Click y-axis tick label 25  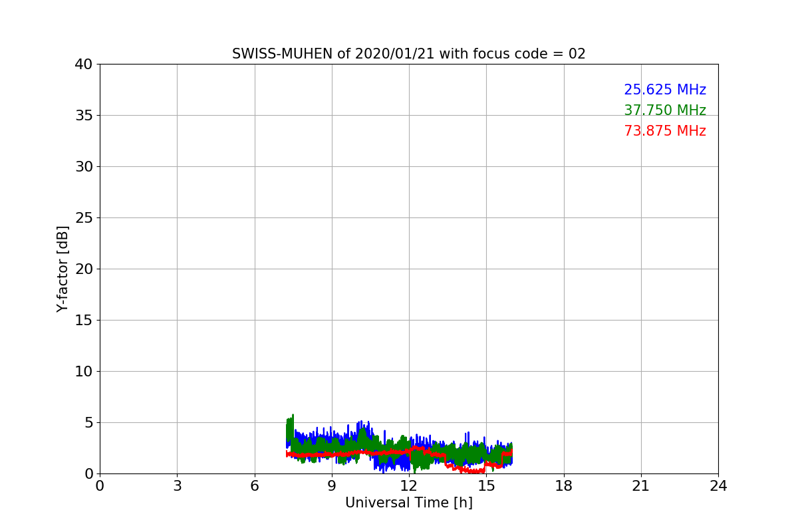coord(84,218)
